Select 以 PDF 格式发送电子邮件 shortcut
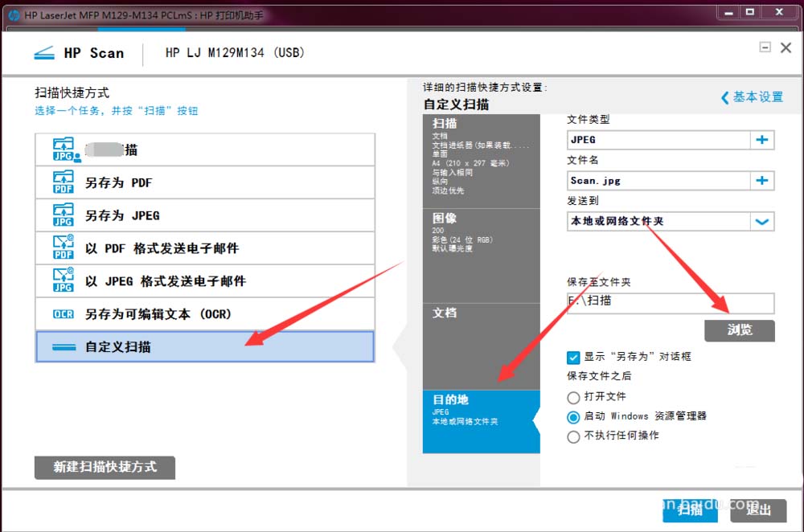Screen dimensions: 804x532 click(205, 248)
